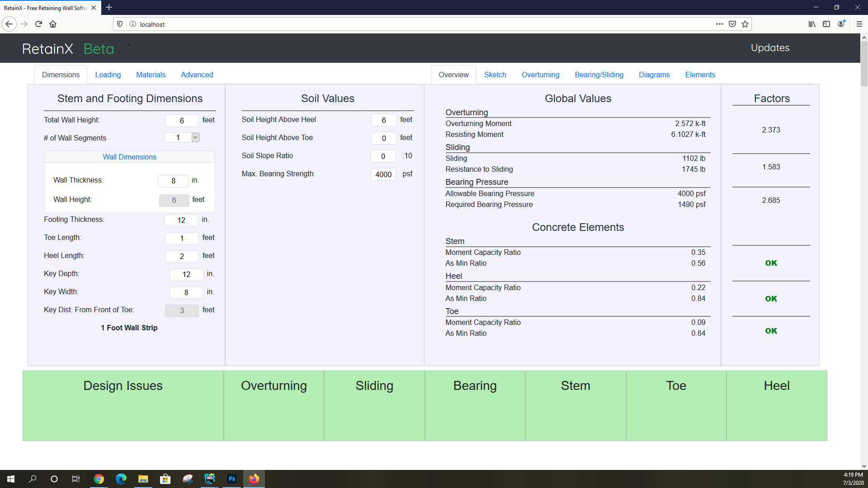
Task: Collapse the Wall Dimensions section
Action: point(129,157)
